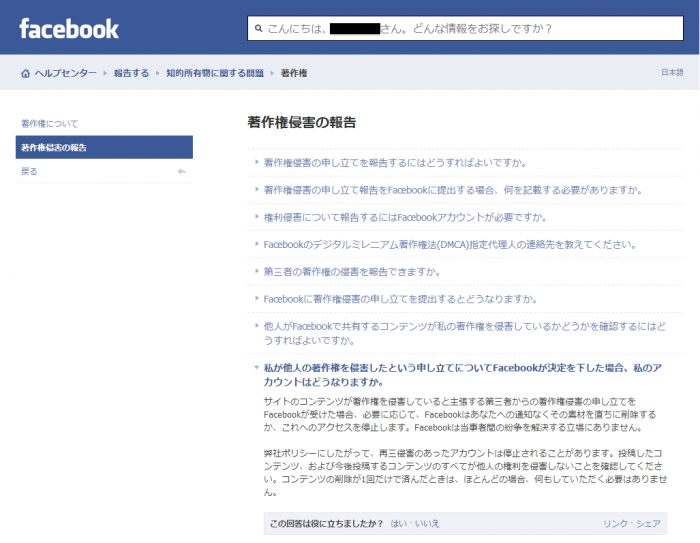The height and width of the screenshot is (543, 700).
Task: Expand 申し立てを提出するとどうなりますか question
Action: click(x=400, y=299)
